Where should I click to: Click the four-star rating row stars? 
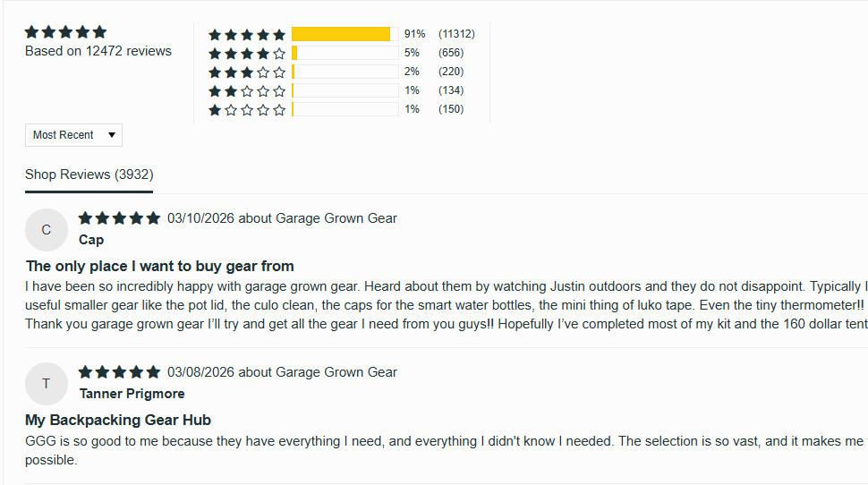(247, 54)
